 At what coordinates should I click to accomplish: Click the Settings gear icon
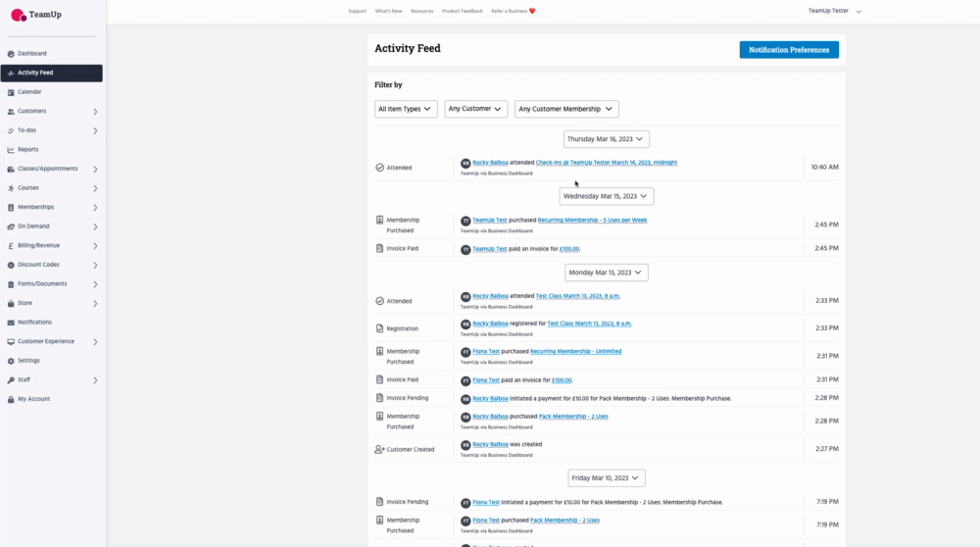click(x=11, y=361)
